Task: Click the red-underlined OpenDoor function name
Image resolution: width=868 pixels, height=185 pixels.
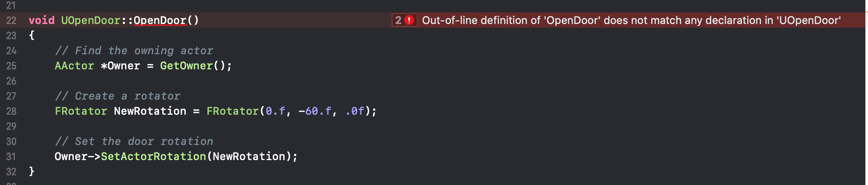Action: [160, 20]
